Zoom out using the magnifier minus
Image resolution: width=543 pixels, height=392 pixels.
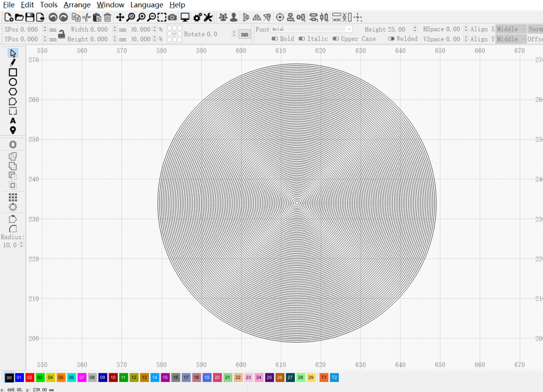pyautogui.click(x=152, y=18)
